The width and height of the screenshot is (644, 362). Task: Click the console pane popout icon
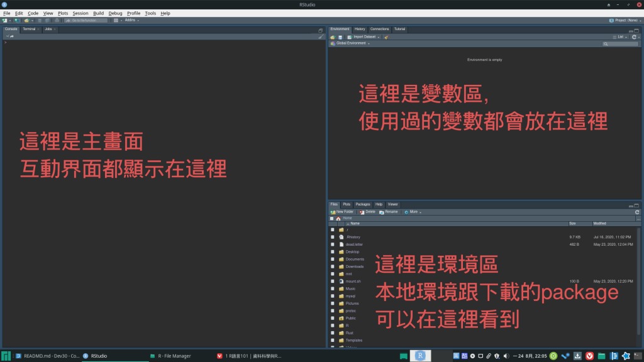pos(320,30)
